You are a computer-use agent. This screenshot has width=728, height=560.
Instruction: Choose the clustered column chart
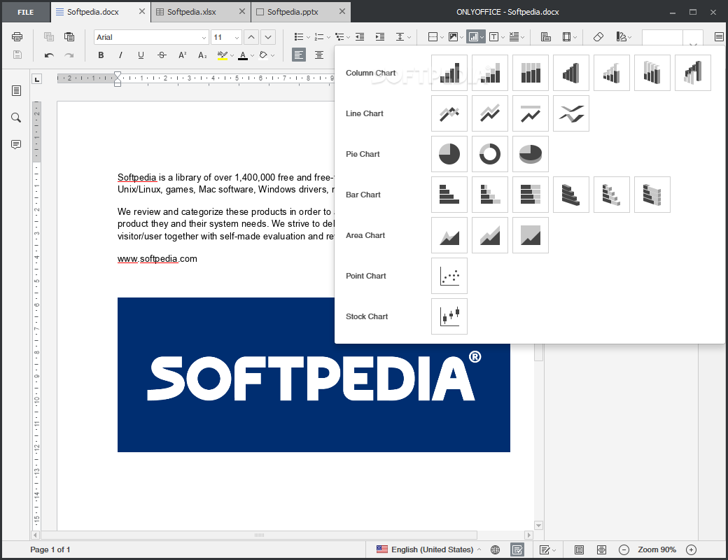tap(449, 72)
